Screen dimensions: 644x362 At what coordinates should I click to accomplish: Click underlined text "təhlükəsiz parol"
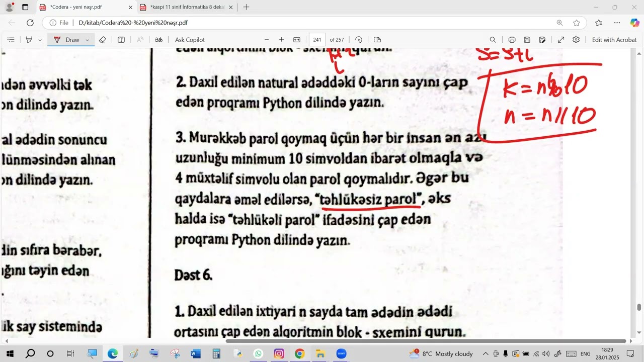(x=371, y=200)
